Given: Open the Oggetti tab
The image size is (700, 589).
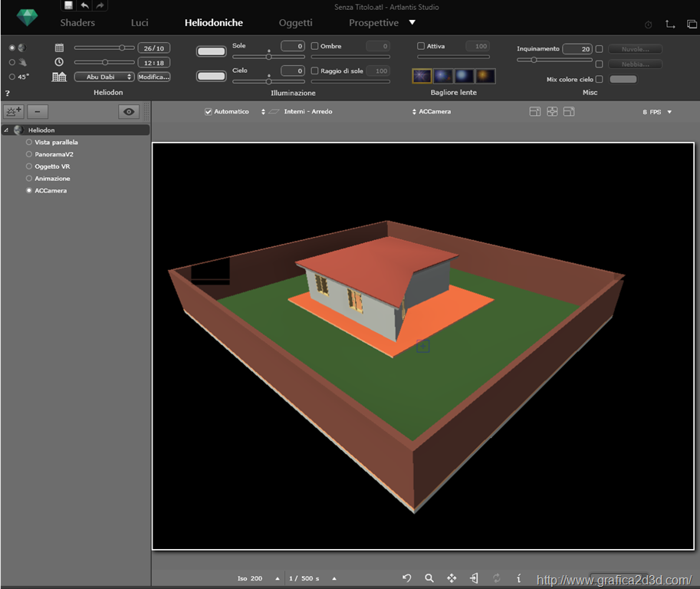Looking at the screenshot, I should pos(295,23).
